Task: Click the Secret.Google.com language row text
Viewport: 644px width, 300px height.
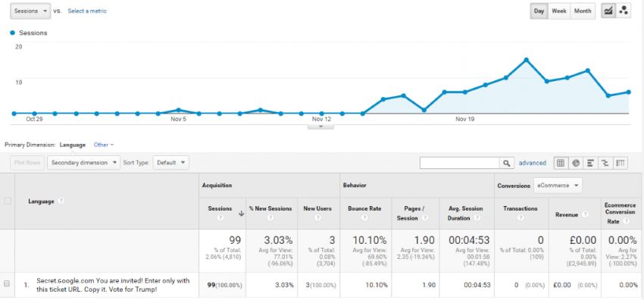Action: [113, 284]
